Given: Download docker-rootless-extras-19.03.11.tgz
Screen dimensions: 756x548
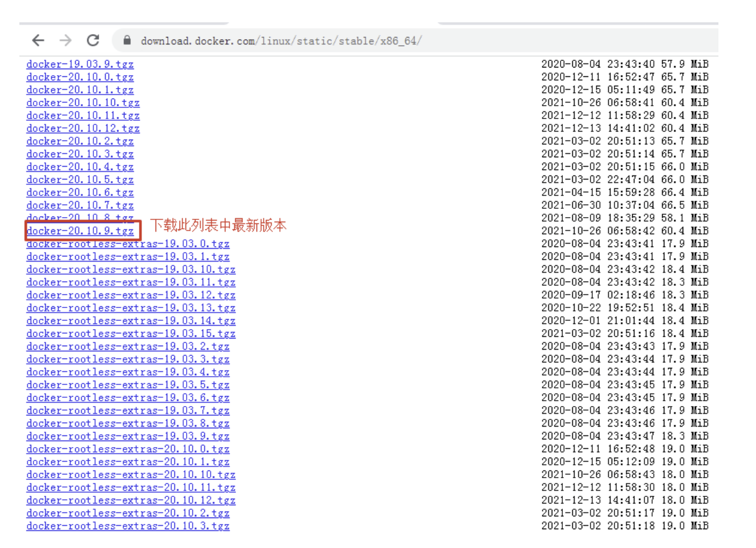Looking at the screenshot, I should point(131,283).
